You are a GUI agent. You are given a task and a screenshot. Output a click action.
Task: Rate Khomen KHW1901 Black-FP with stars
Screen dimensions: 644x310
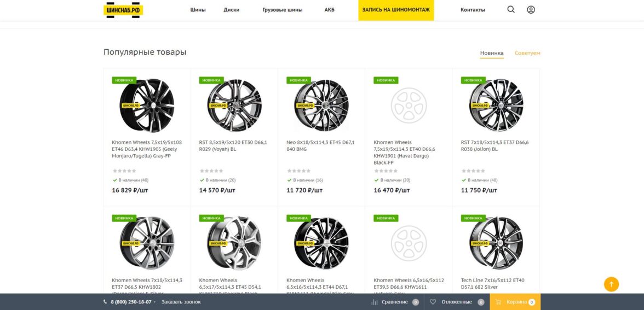pyautogui.click(x=386, y=171)
